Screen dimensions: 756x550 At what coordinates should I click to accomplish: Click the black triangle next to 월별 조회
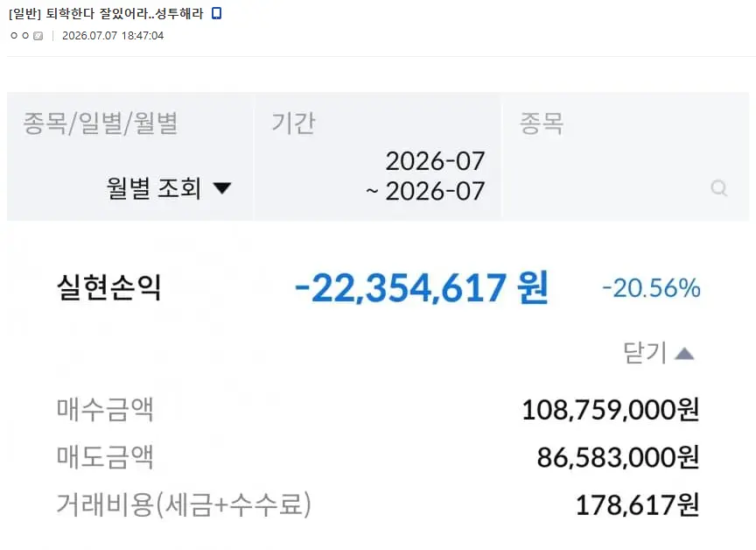pos(222,187)
